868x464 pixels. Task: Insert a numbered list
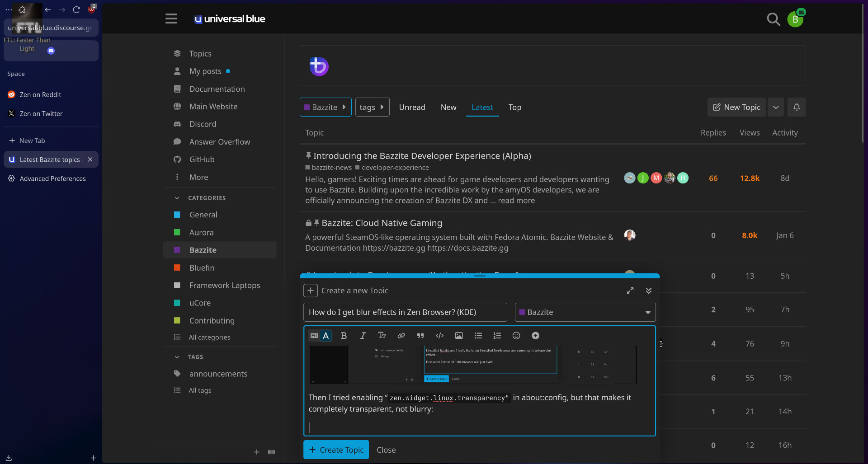497,336
